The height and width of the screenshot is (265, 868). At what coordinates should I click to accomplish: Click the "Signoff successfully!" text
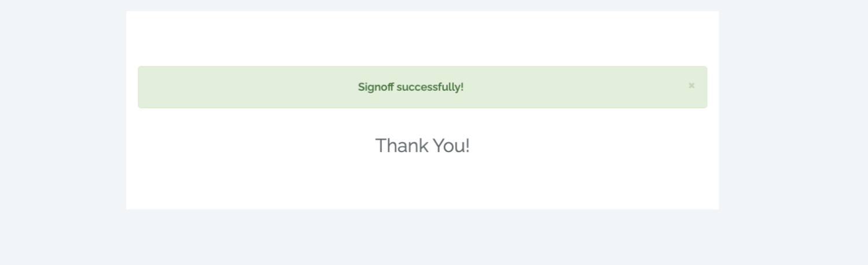(410, 87)
